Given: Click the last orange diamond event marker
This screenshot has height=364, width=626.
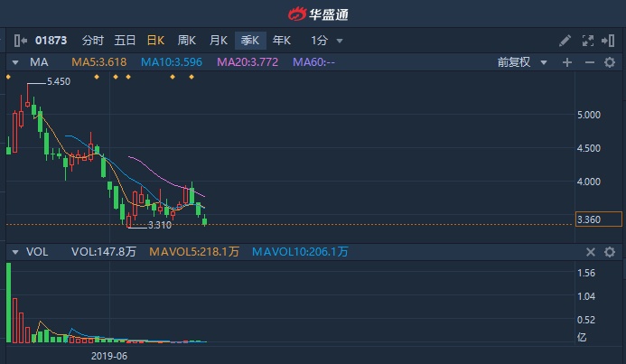Looking at the screenshot, I should coord(192,77).
